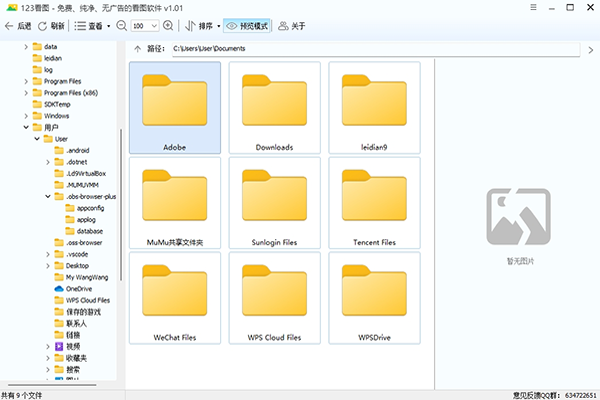Viewport: 600px width, 400px height.
Task: Collapse the 用户 folder tree node
Action: (x=26, y=127)
